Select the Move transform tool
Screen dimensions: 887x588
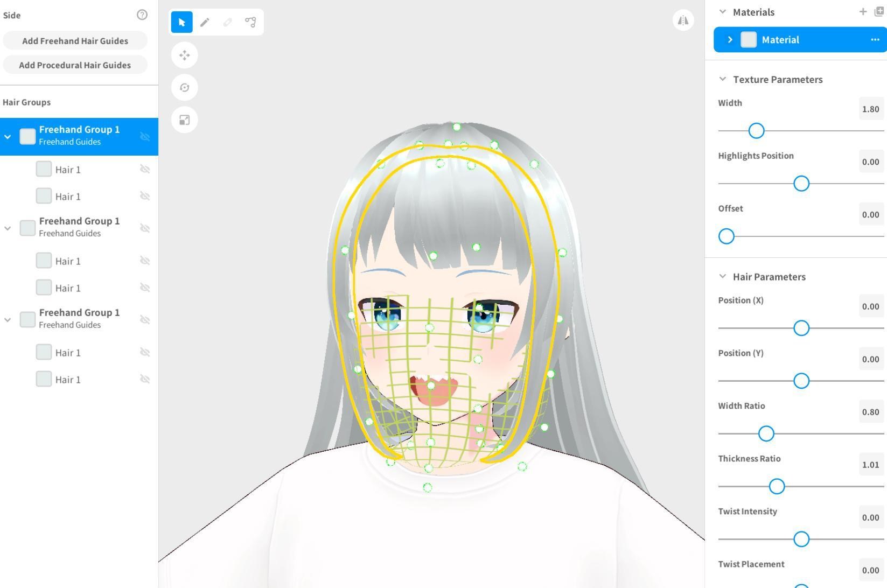point(185,55)
